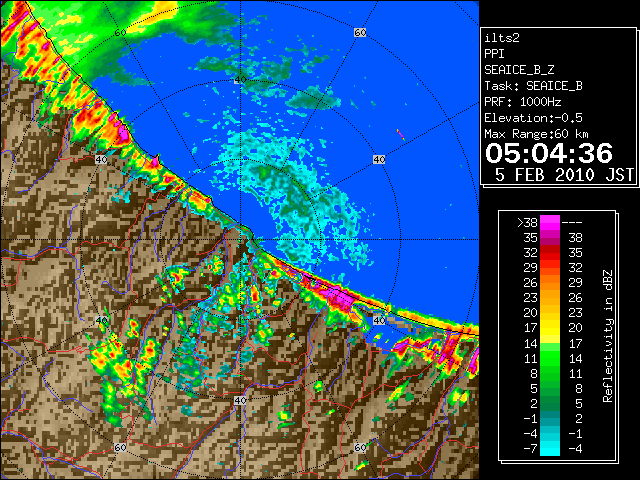640x480 pixels.
Task: Click the timestamp 05:04:36
Action: point(549,153)
